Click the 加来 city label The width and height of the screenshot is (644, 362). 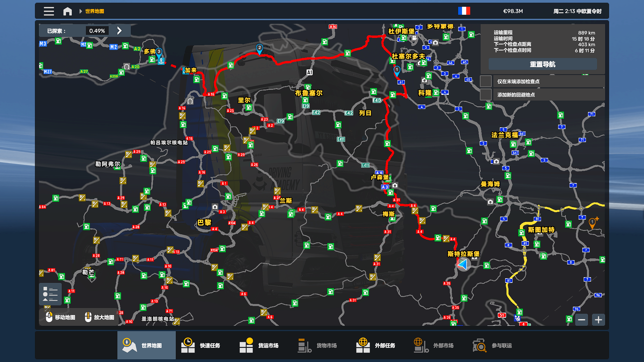[191, 70]
